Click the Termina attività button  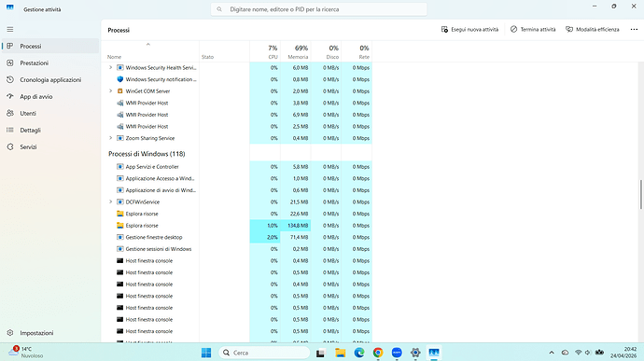(x=533, y=30)
